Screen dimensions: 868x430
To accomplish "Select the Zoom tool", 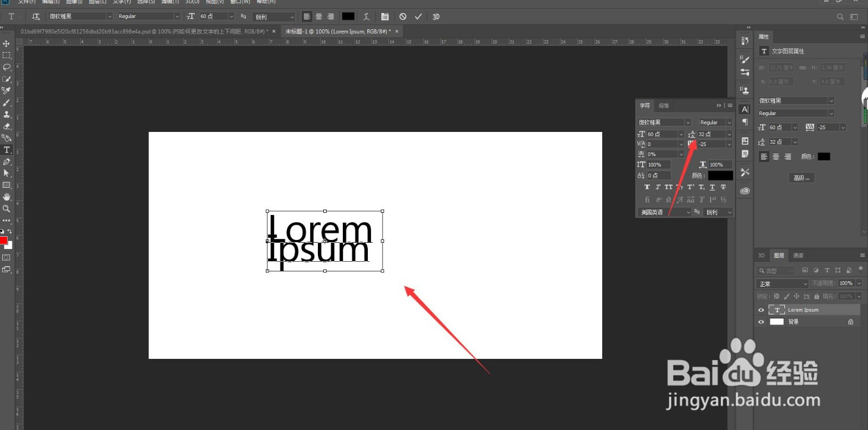I will 7,208.
